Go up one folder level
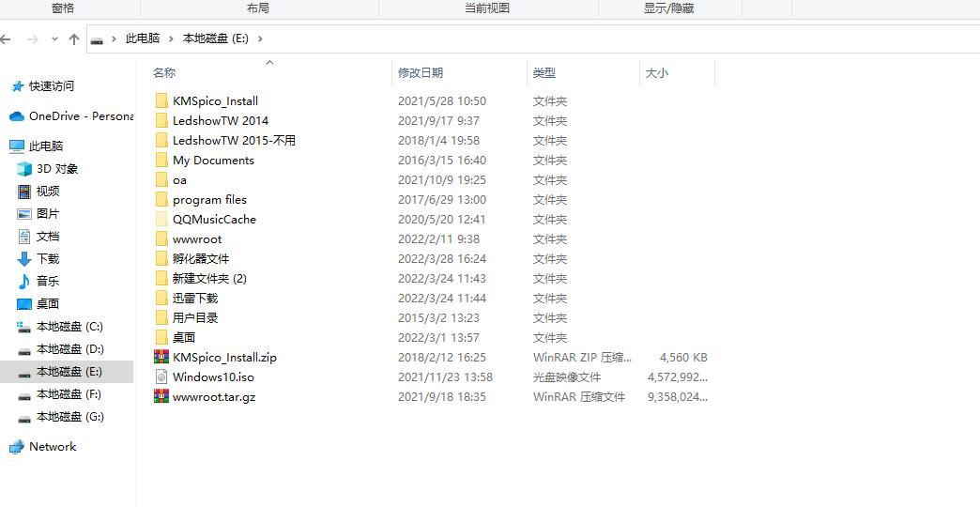 click(x=74, y=38)
